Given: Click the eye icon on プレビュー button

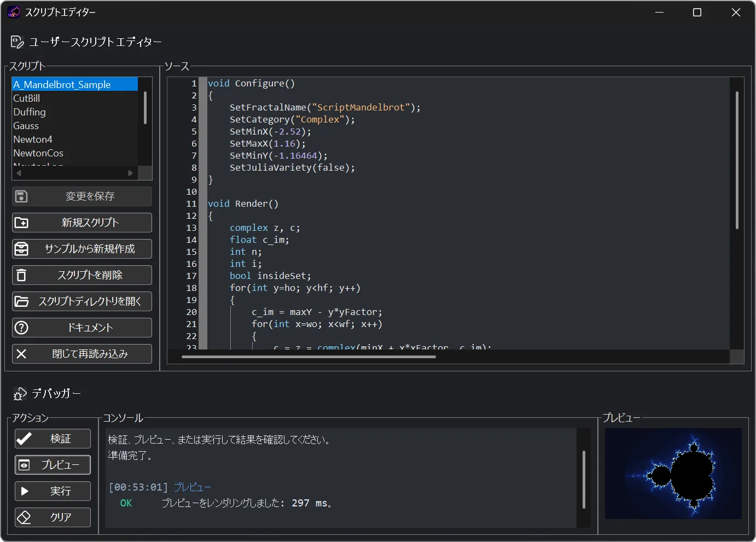Looking at the screenshot, I should pyautogui.click(x=24, y=465).
